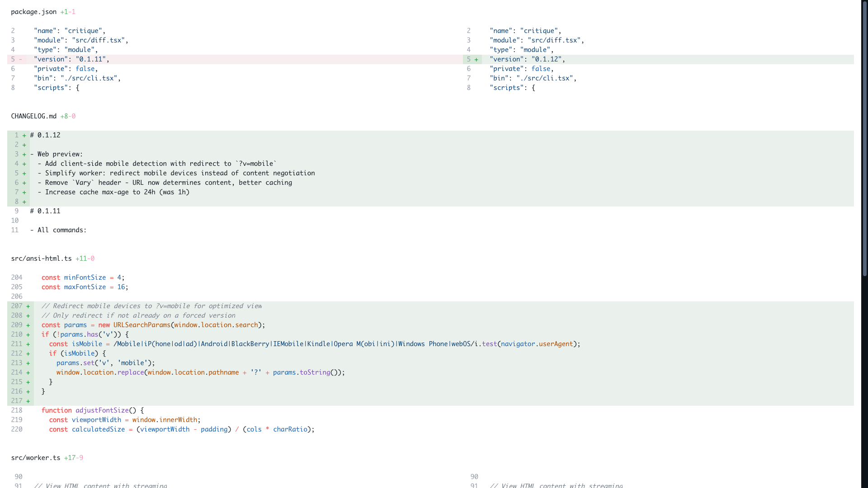Select the window.location.replace code line
868x488 pixels.
[200, 372]
